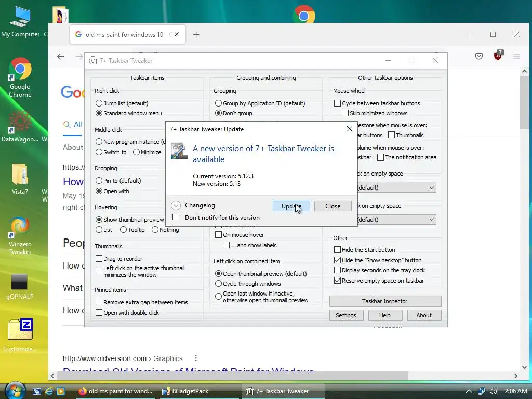Check Skip minimized windows
532x399 pixels.
click(x=345, y=113)
